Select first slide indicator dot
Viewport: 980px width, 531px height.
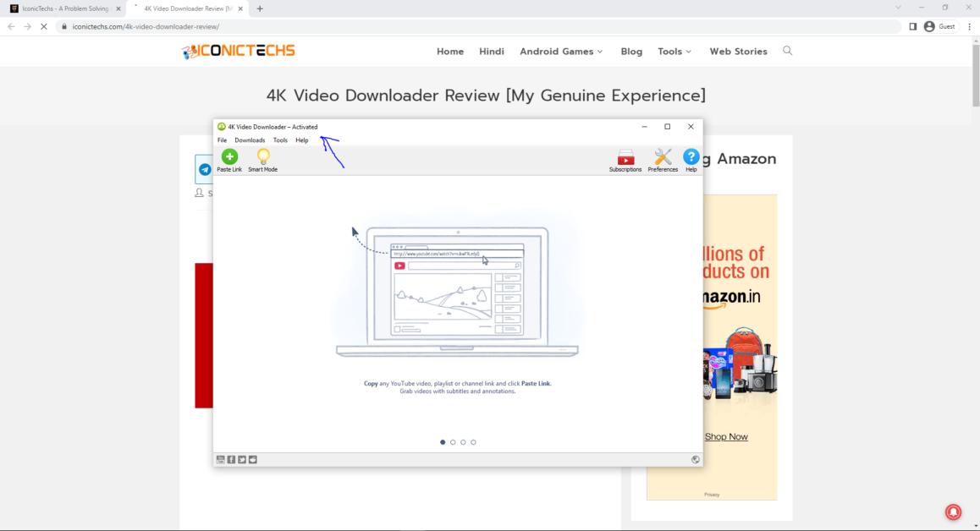443,442
